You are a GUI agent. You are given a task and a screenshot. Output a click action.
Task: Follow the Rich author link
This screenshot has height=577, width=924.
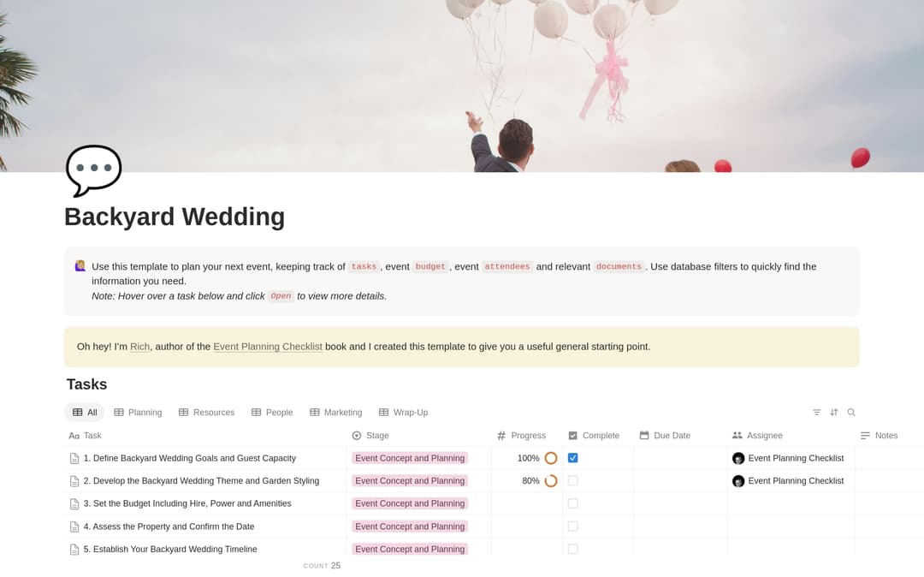139,347
